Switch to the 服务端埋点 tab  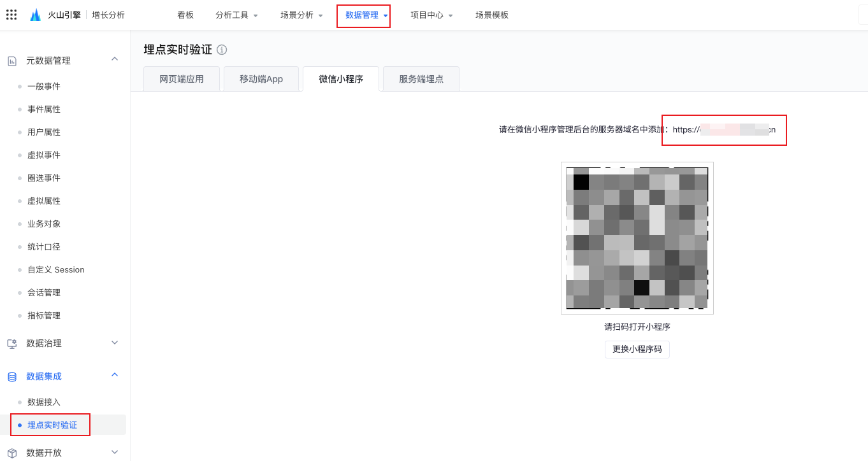[421, 79]
